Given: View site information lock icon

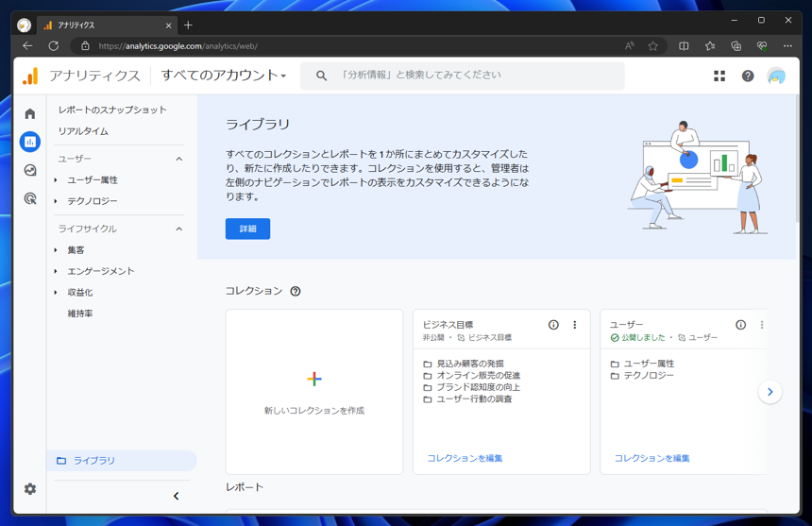Looking at the screenshot, I should [x=85, y=45].
